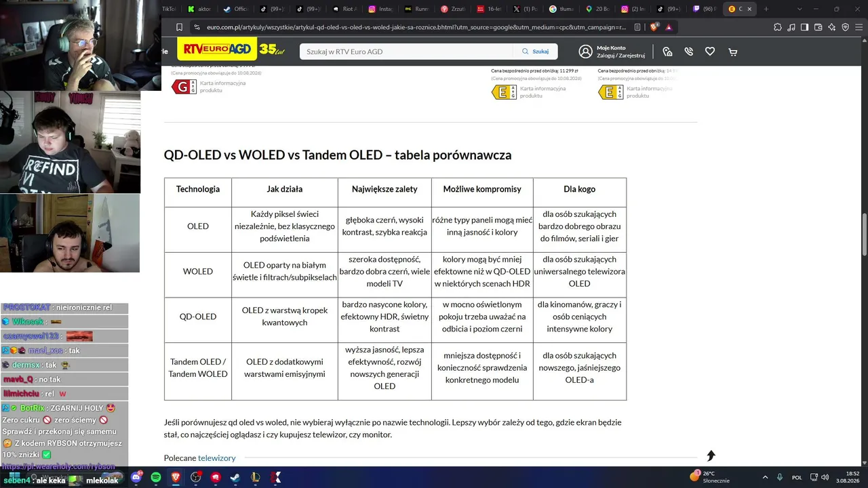Image resolution: width=868 pixels, height=488 pixels.
Task: Open the network tray icon
Action: (x=814, y=477)
